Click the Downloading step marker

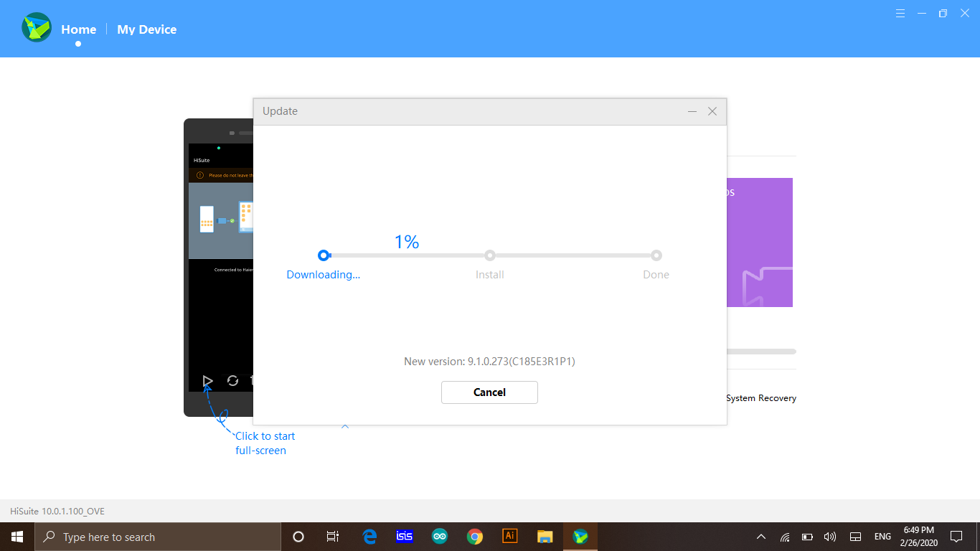[324, 255]
